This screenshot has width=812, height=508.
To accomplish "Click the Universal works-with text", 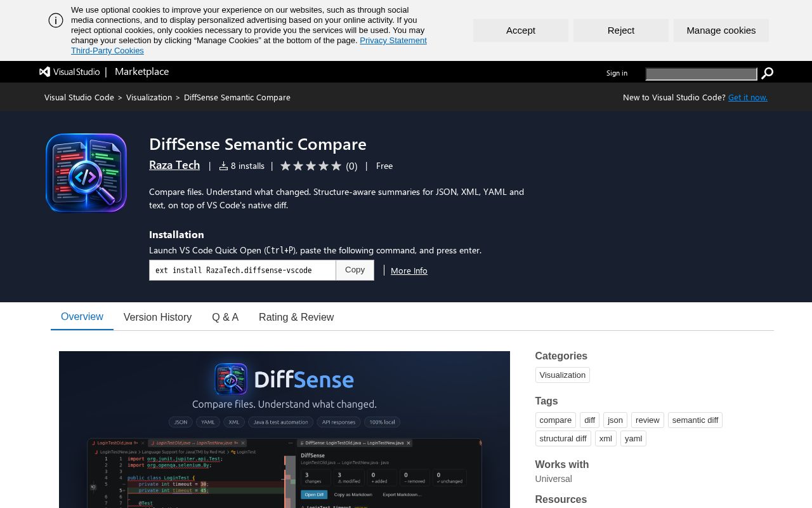I will (554, 479).
